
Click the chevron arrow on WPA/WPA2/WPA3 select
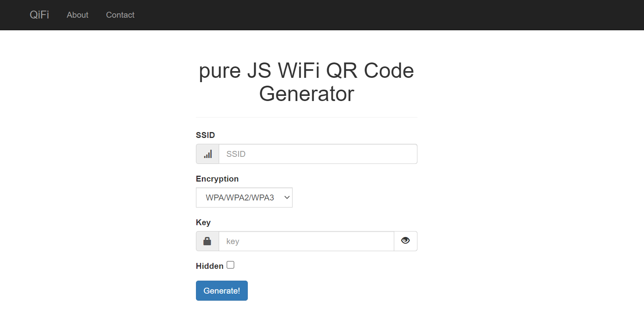pos(287,198)
